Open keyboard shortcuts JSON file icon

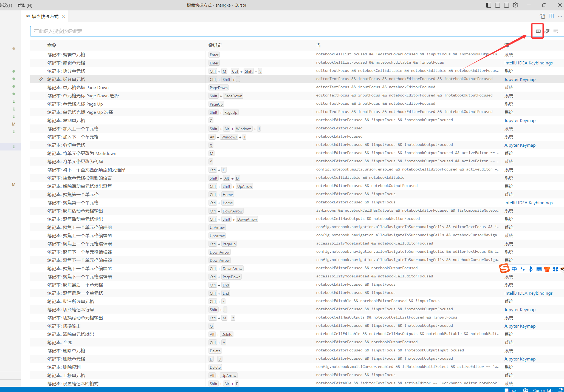542,16
